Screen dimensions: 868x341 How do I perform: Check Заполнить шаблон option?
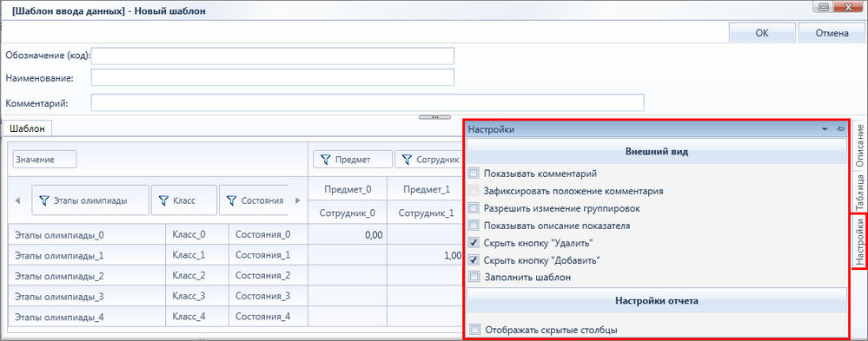point(474,277)
